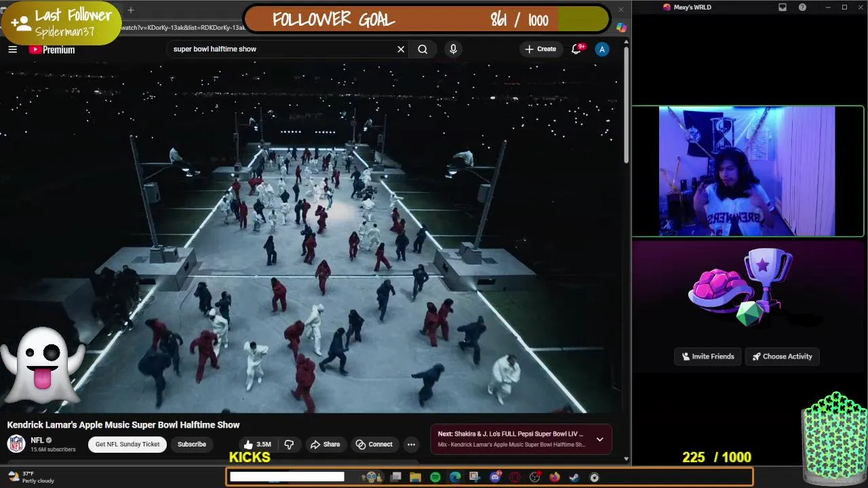Viewport: 868px width, 488px height.
Task: Visit the NFL channel name link
Action: [x=37, y=440]
